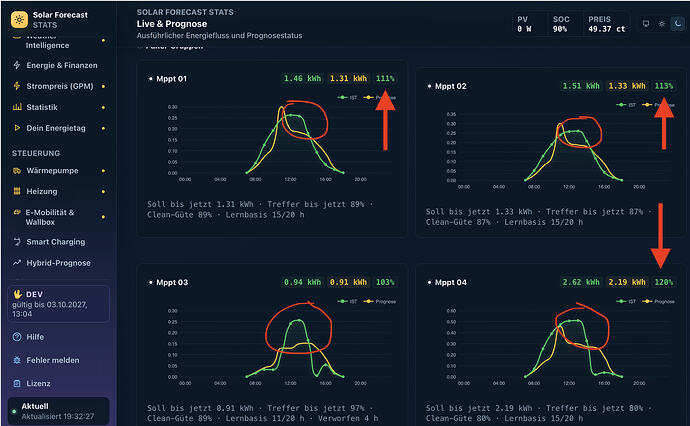The height and width of the screenshot is (426, 690).
Task: Click the Mppt 01 card title
Action: coord(171,79)
